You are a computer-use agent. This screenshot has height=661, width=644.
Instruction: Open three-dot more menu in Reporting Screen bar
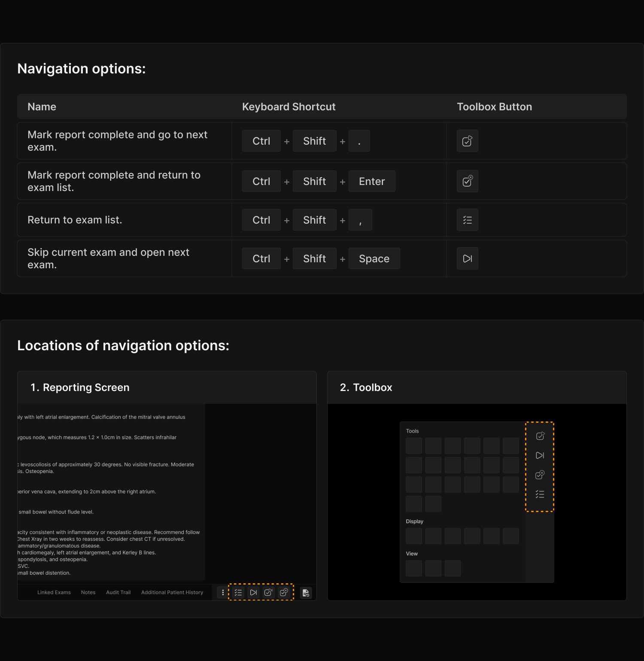pyautogui.click(x=223, y=592)
